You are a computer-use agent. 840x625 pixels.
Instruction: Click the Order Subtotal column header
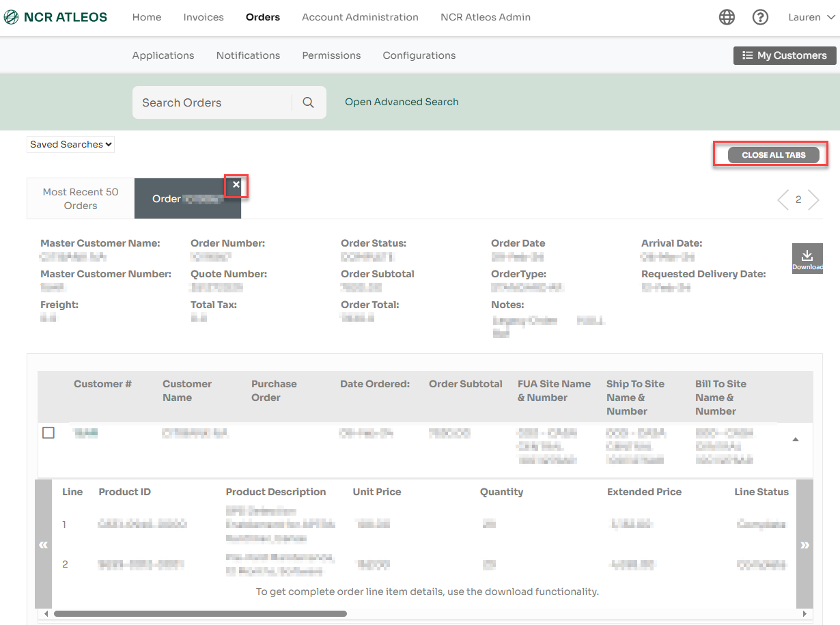click(x=466, y=384)
